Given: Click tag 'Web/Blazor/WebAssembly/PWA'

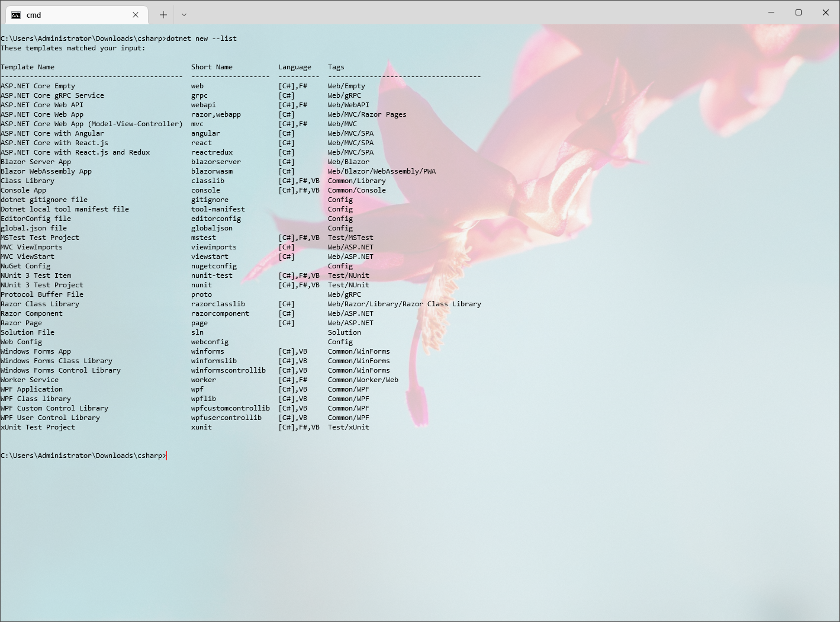Looking at the screenshot, I should point(382,171).
